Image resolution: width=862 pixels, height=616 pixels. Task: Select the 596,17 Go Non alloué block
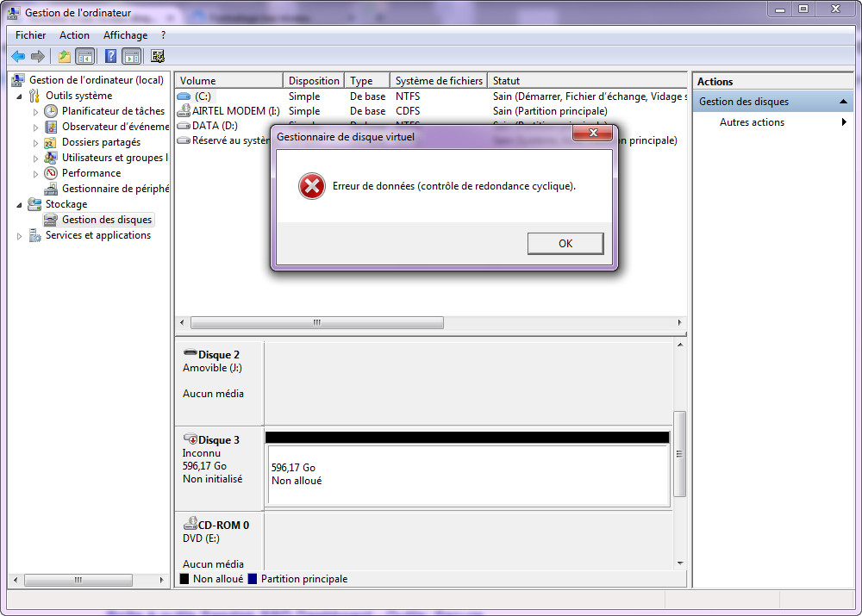click(468, 475)
